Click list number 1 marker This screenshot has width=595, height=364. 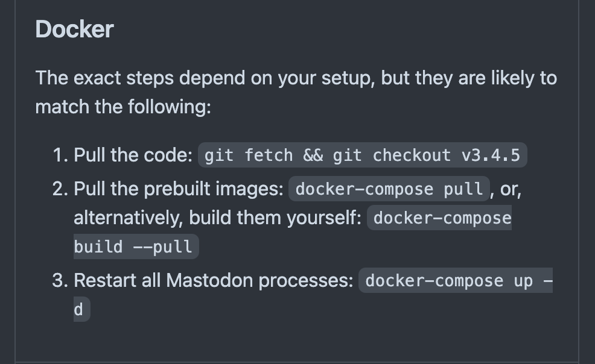(x=60, y=155)
